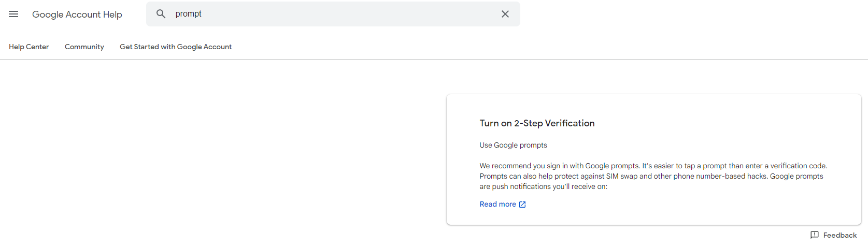Open the main hamburger menu
Viewport: 868px width, 247px height.
coord(13,14)
